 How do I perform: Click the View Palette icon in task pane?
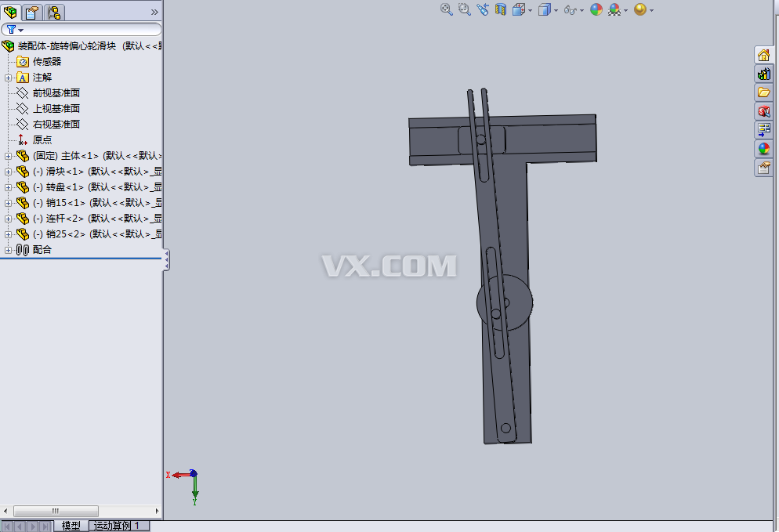tap(764, 129)
